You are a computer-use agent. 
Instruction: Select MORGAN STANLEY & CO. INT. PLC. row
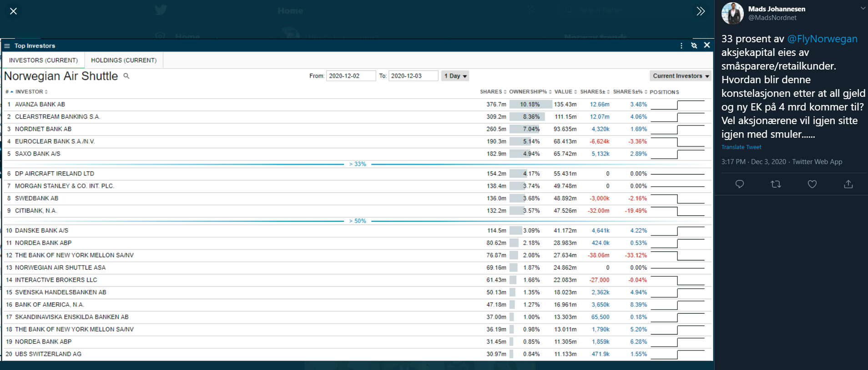pyautogui.click(x=357, y=186)
